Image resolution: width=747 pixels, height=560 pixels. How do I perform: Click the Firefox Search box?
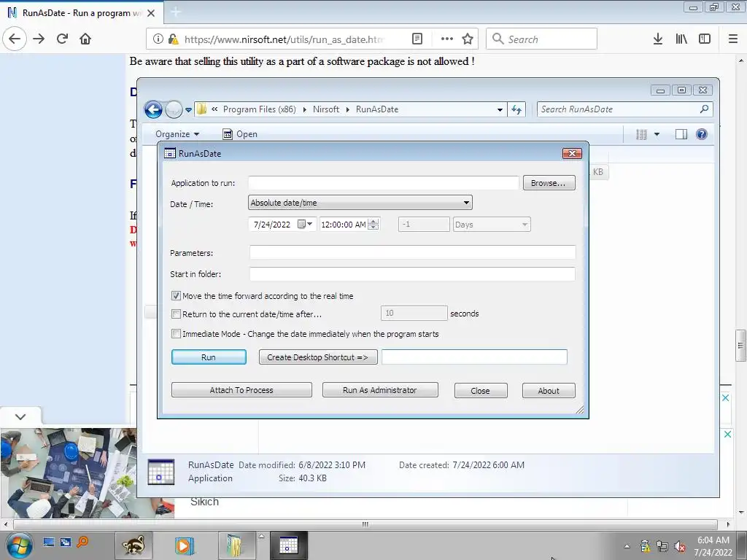tap(541, 39)
